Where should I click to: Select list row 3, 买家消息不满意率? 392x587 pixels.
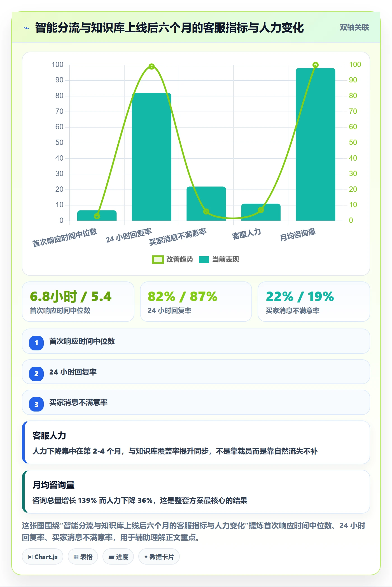pos(196,402)
